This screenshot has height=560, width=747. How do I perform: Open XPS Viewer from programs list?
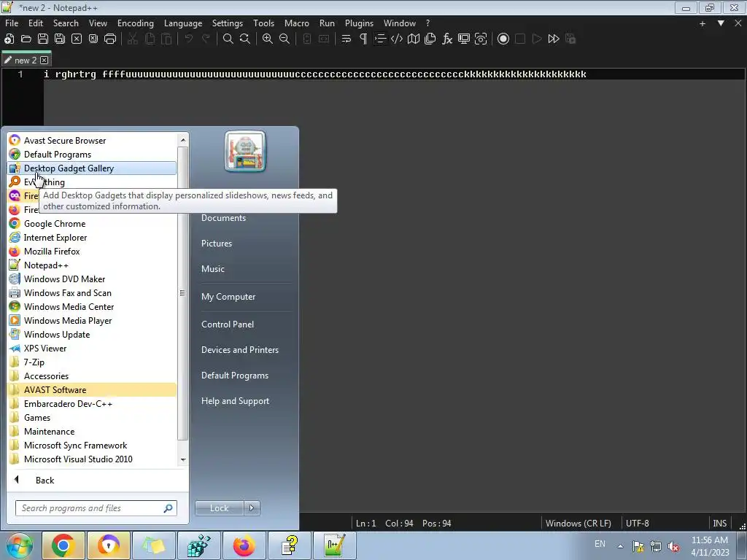[92, 349]
